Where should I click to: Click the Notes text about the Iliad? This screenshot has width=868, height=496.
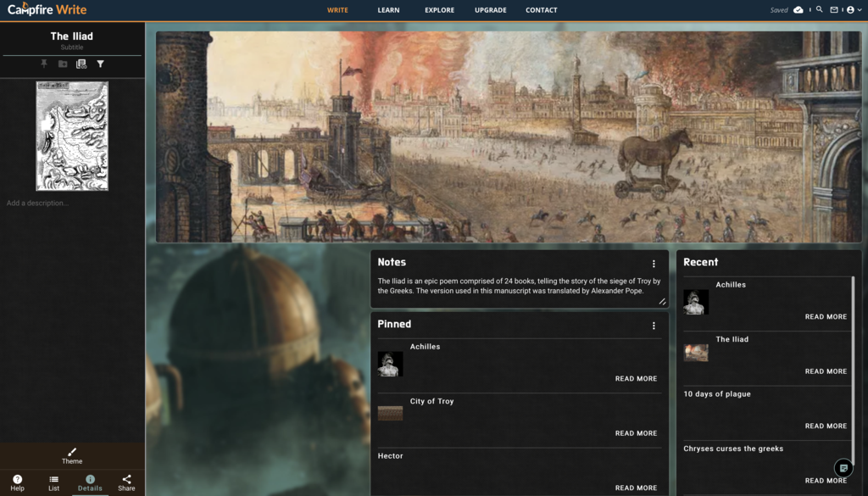(520, 286)
